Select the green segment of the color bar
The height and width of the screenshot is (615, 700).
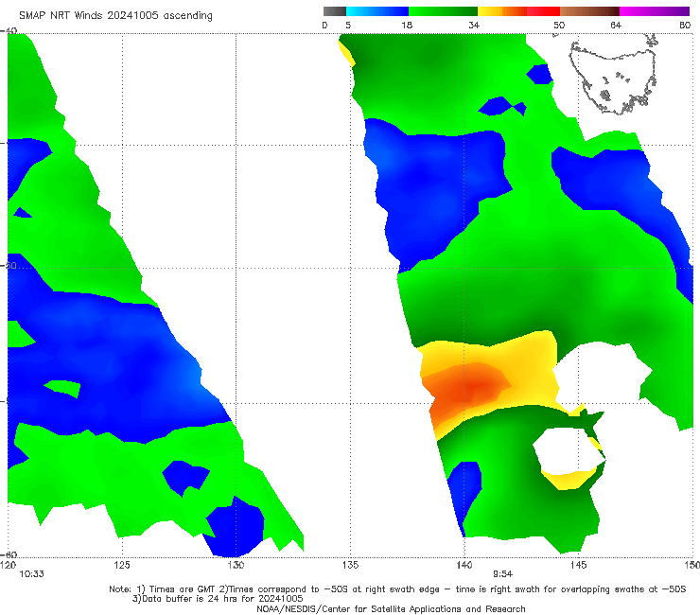443,11
